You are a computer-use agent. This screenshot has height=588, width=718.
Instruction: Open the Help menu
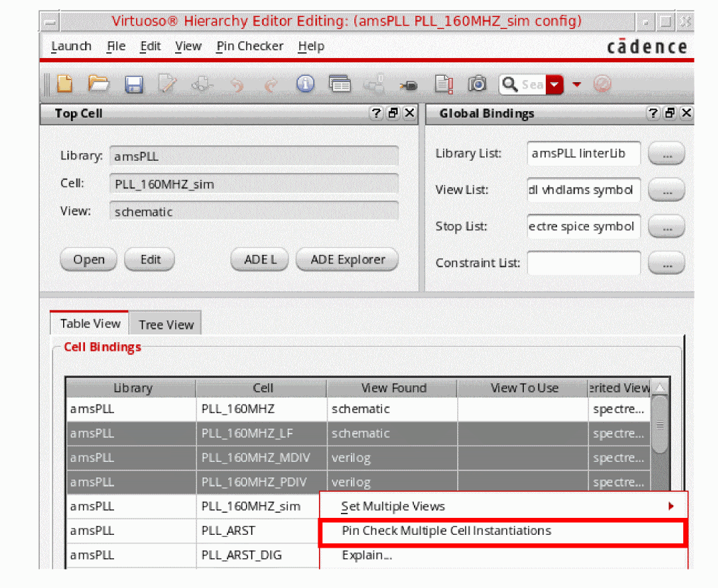point(311,46)
